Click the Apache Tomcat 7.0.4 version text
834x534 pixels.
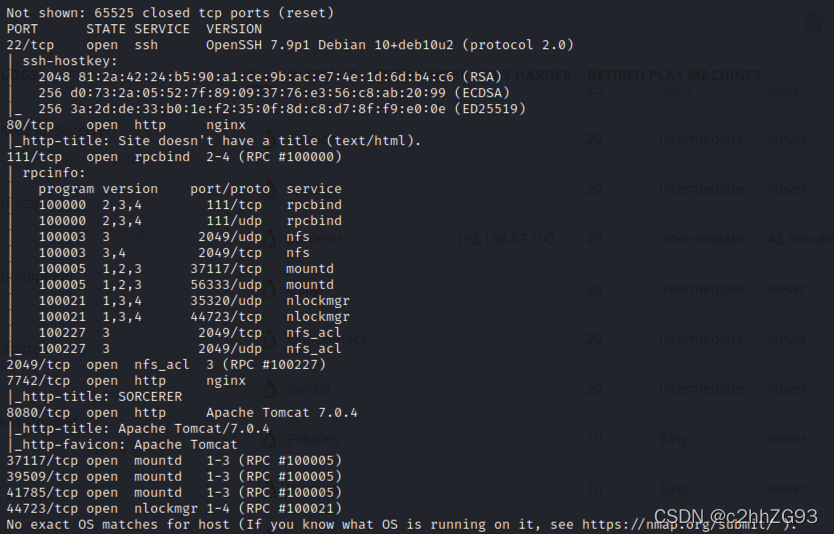pyautogui.click(x=282, y=413)
